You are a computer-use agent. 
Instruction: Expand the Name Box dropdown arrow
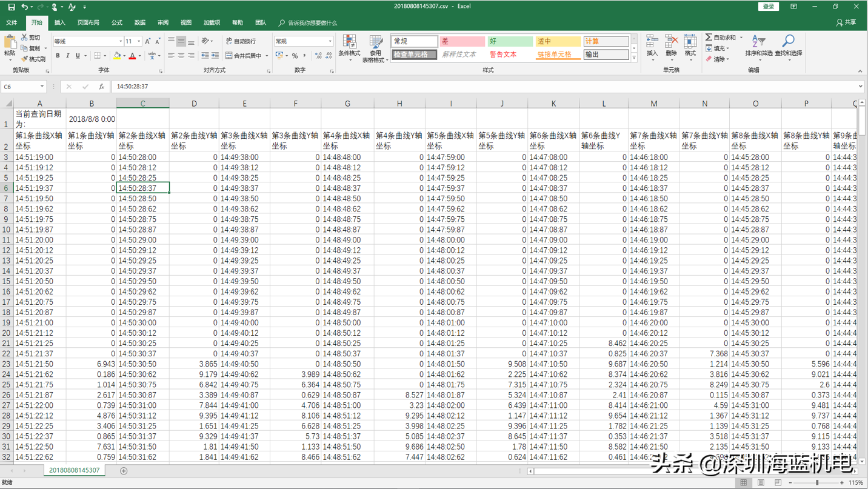point(42,87)
